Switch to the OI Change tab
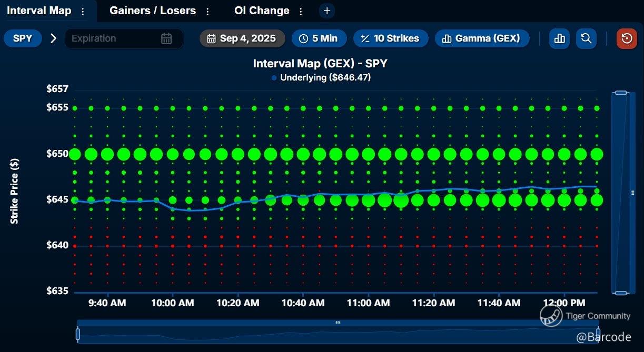Screen dimensions: 644x352 pyautogui.click(x=262, y=11)
